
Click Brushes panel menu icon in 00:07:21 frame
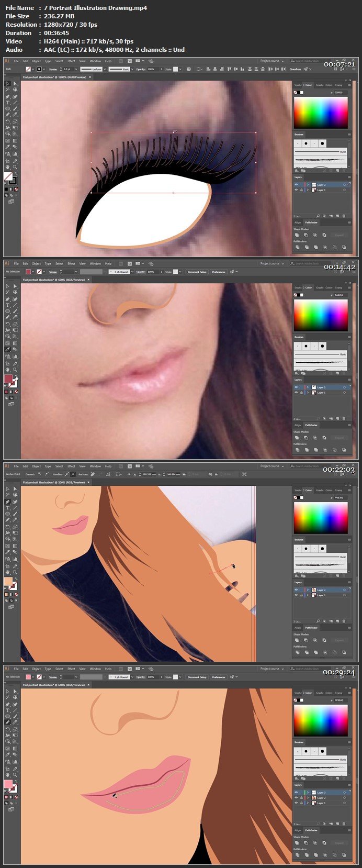coord(349,135)
